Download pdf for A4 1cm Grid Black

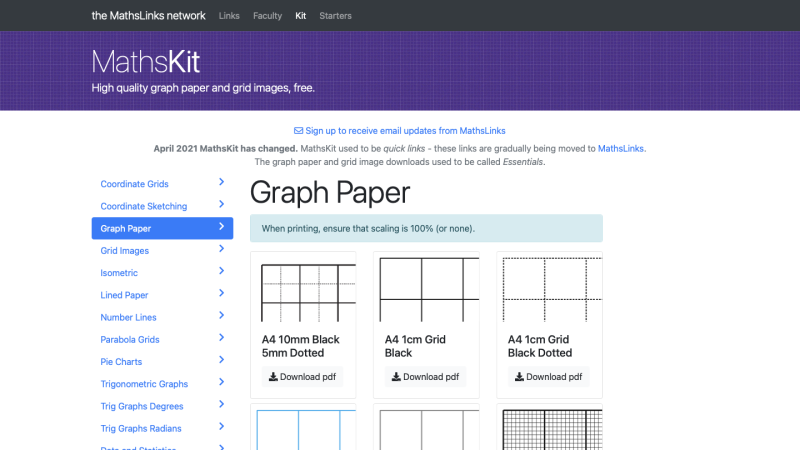[425, 377]
